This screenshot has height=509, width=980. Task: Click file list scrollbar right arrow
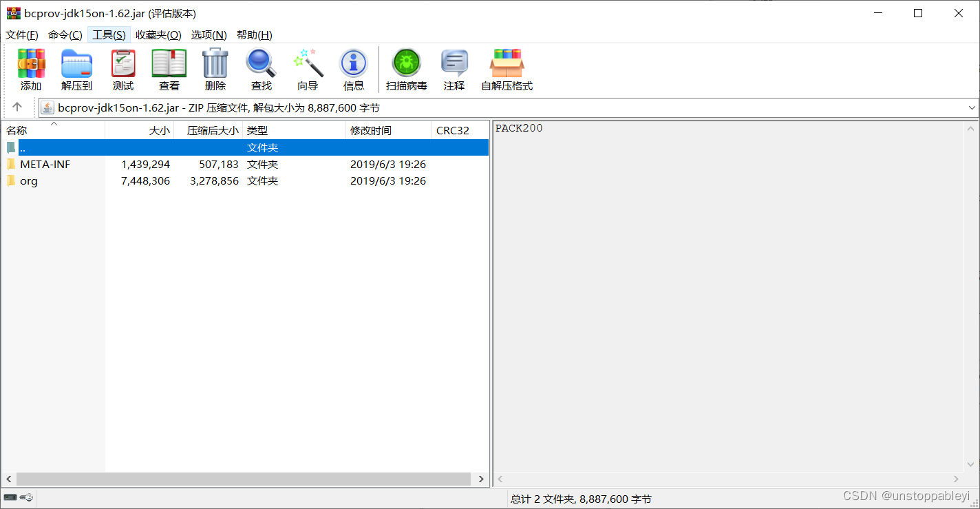[x=481, y=479]
